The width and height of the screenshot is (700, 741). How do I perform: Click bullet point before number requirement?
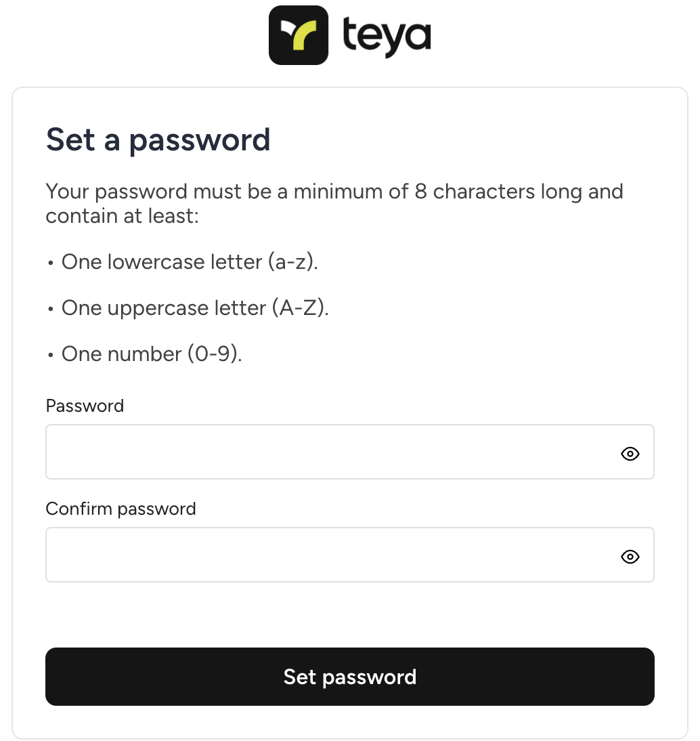(51, 356)
